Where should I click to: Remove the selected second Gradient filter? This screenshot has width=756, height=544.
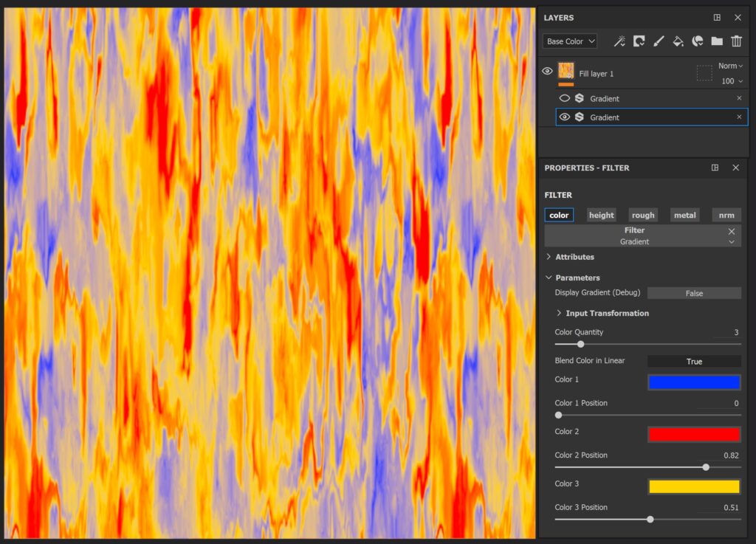739,117
